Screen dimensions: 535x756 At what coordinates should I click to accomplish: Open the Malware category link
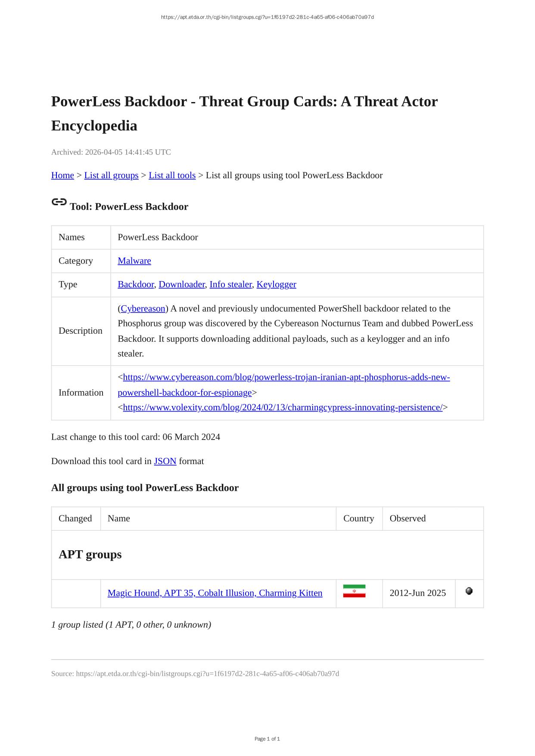134,261
